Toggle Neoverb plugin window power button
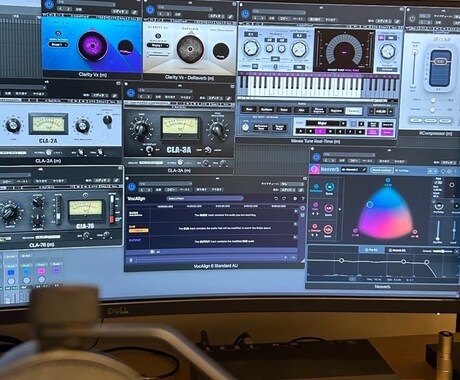Viewport: 460px width, 380px height. click(x=316, y=157)
